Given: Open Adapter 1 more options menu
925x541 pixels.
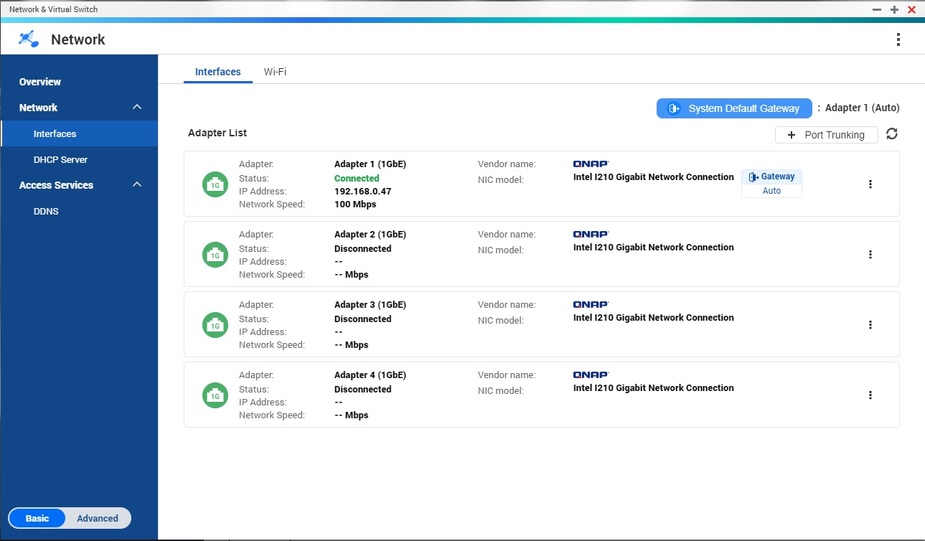Looking at the screenshot, I should tap(870, 184).
